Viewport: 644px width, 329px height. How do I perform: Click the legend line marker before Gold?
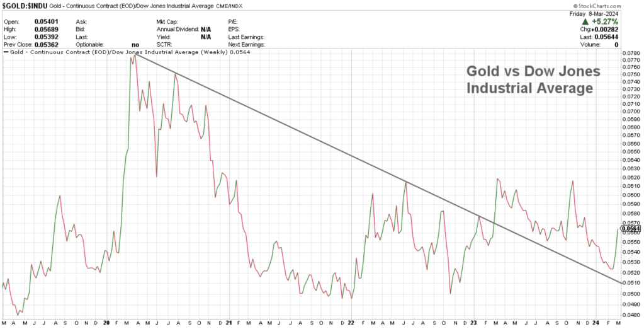(x=6, y=53)
